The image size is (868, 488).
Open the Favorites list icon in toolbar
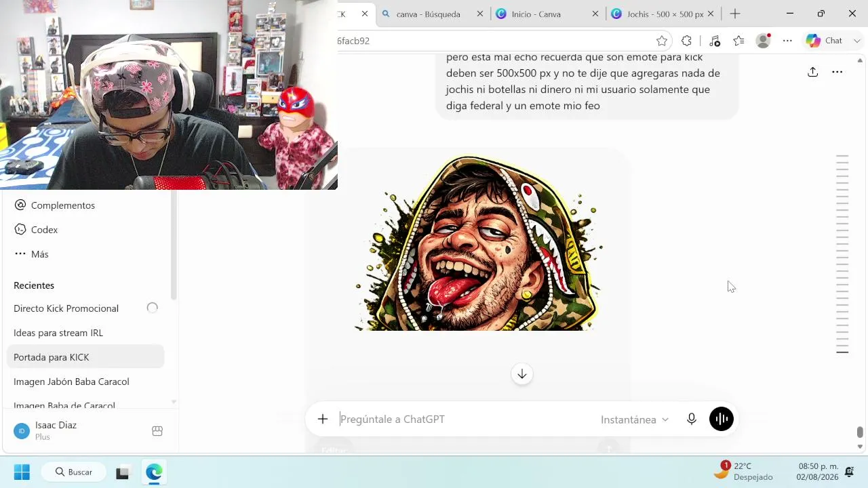coord(738,41)
